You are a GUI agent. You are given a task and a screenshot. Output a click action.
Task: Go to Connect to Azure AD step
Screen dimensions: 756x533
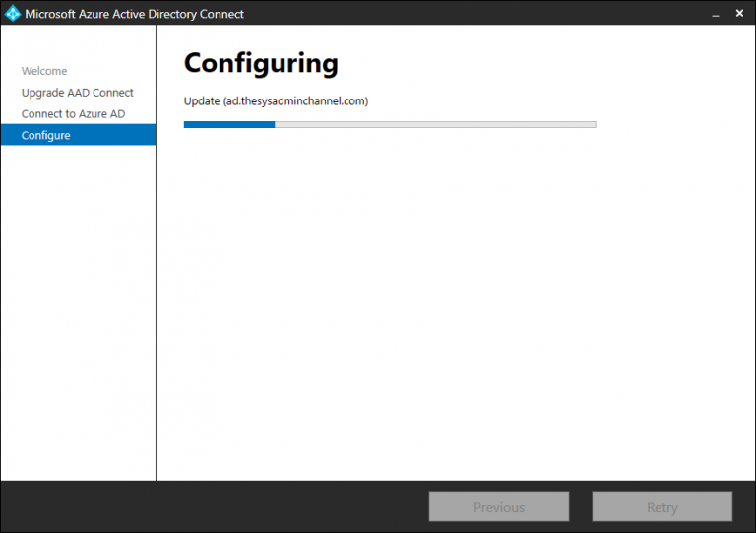73,114
